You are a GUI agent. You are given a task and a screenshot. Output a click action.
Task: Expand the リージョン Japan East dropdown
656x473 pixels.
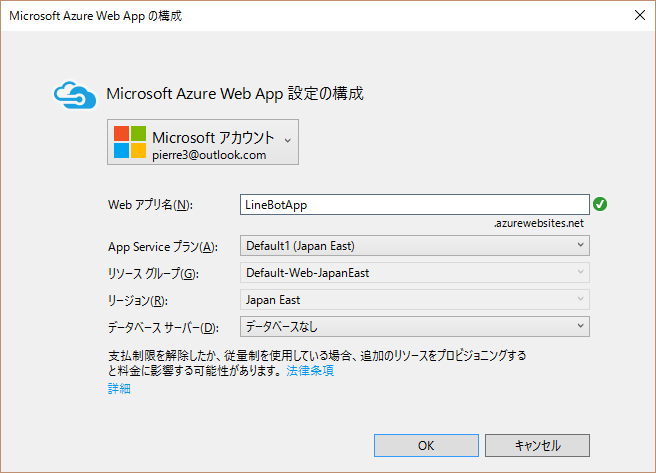click(415, 299)
